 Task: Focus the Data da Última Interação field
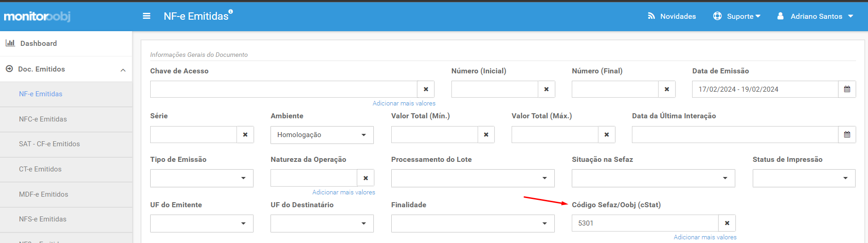click(x=735, y=135)
